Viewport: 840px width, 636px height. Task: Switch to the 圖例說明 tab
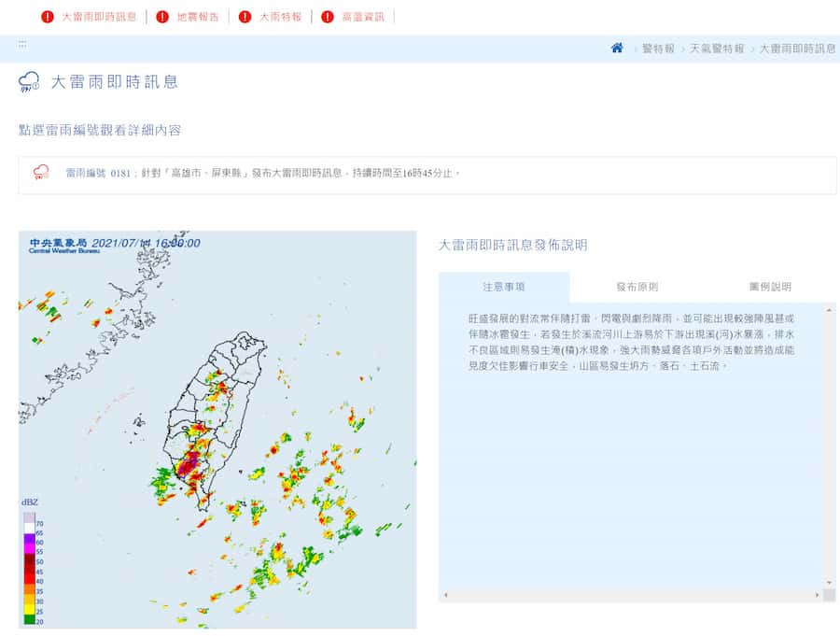click(x=770, y=287)
